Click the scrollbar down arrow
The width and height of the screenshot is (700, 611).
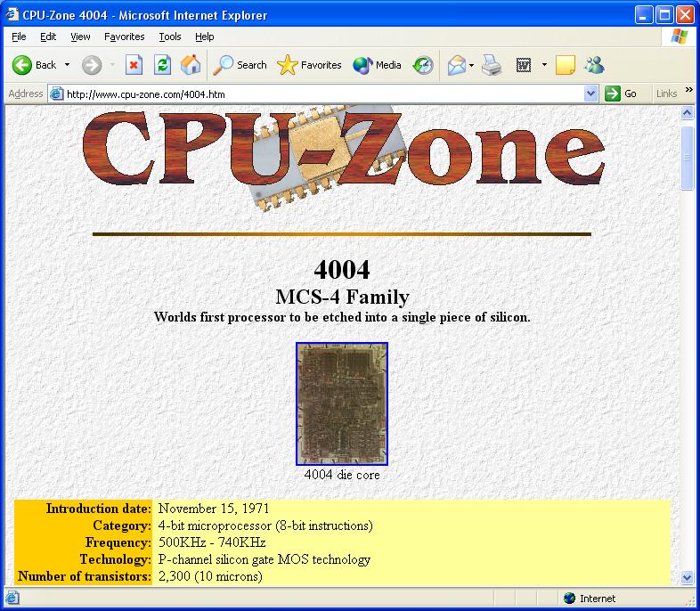[687, 577]
